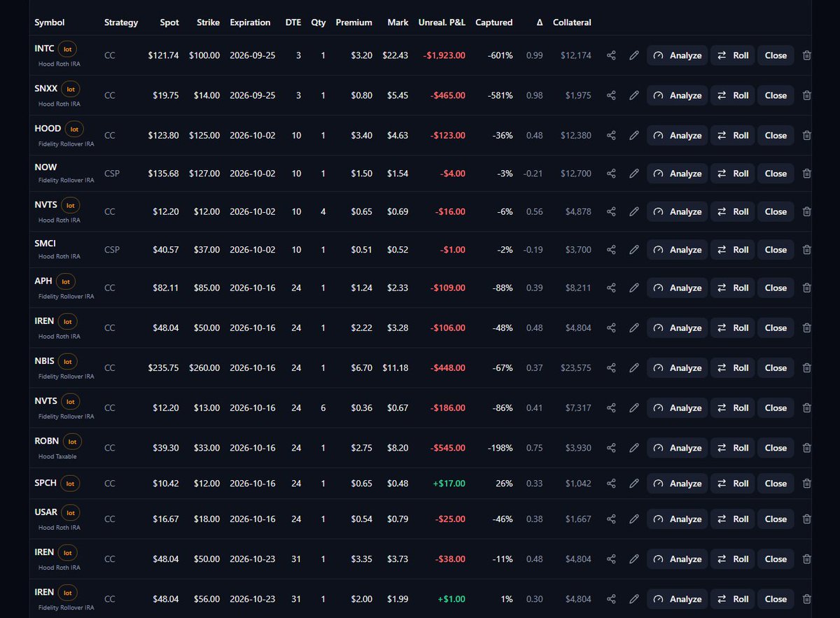This screenshot has width=840, height=618.
Task: Click the pencil edit icon for SMCI
Action: [634, 250]
